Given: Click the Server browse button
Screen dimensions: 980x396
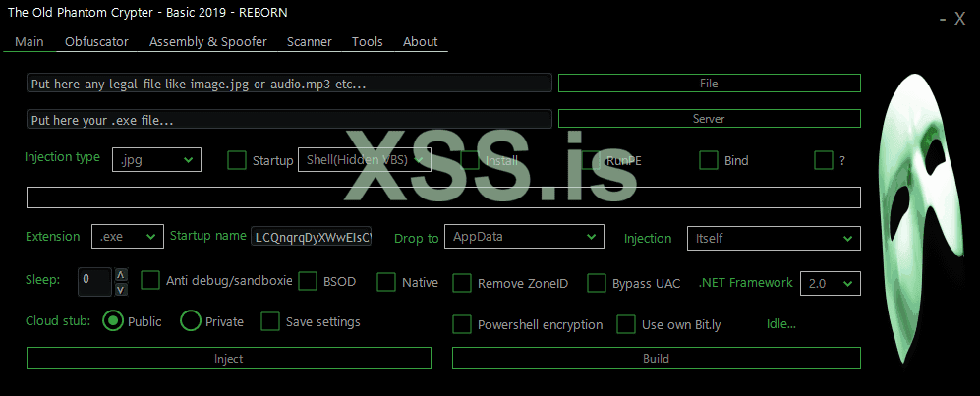Looking at the screenshot, I should click(709, 119).
